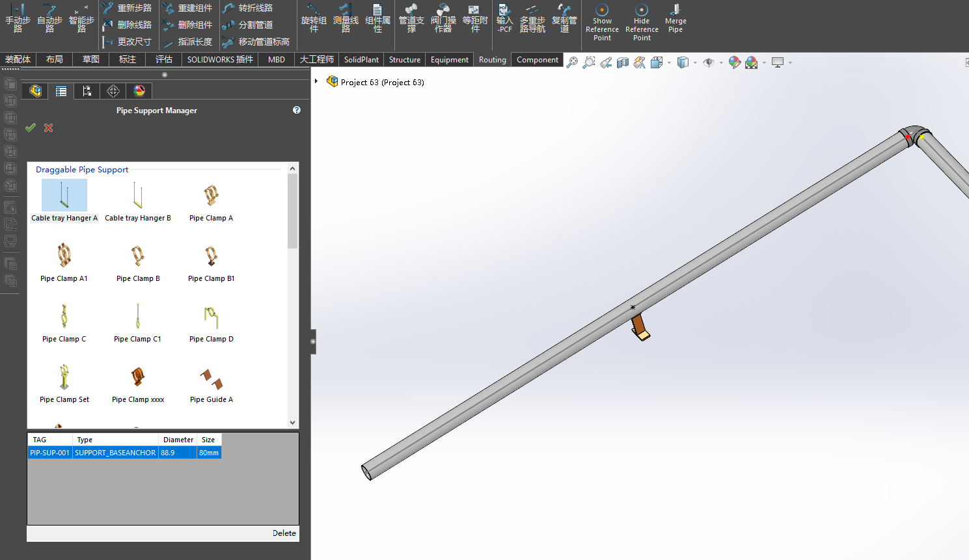Click Previous View icon
Viewport: 969px width, 560px height.
pos(606,62)
